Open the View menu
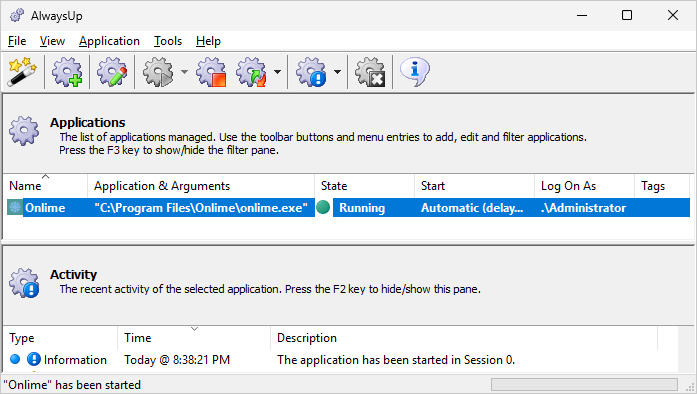This screenshot has height=394, width=697. [x=52, y=41]
